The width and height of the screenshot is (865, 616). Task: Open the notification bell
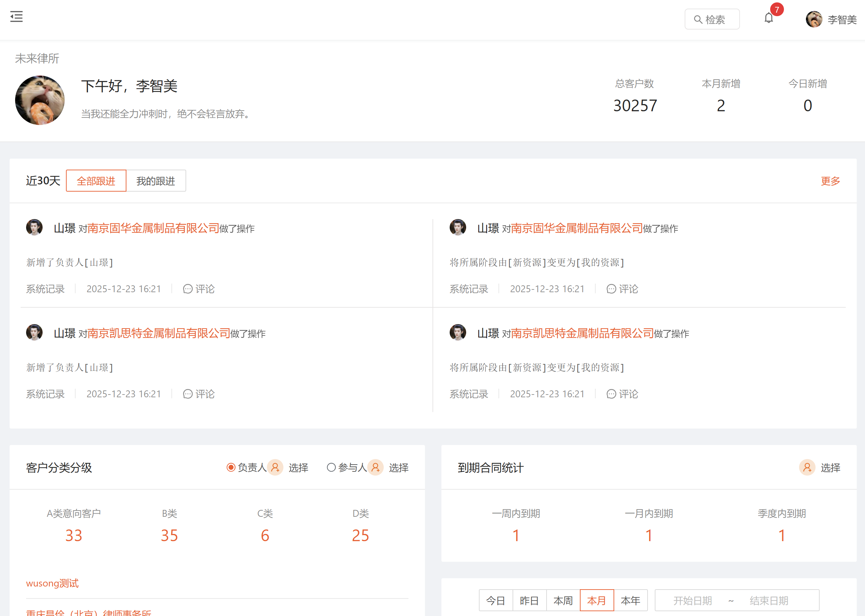coord(768,18)
